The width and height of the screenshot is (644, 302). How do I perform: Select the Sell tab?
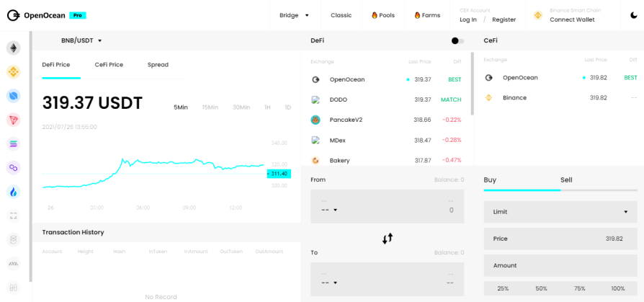[566, 180]
